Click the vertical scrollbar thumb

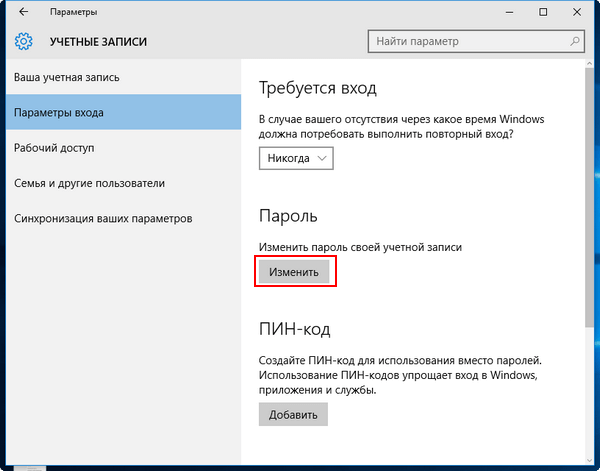[589, 197]
